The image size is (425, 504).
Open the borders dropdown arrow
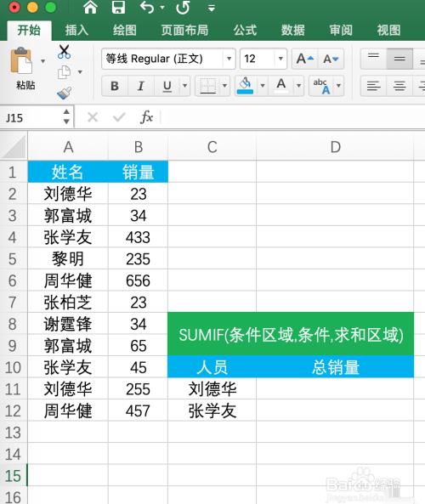[x=224, y=86]
